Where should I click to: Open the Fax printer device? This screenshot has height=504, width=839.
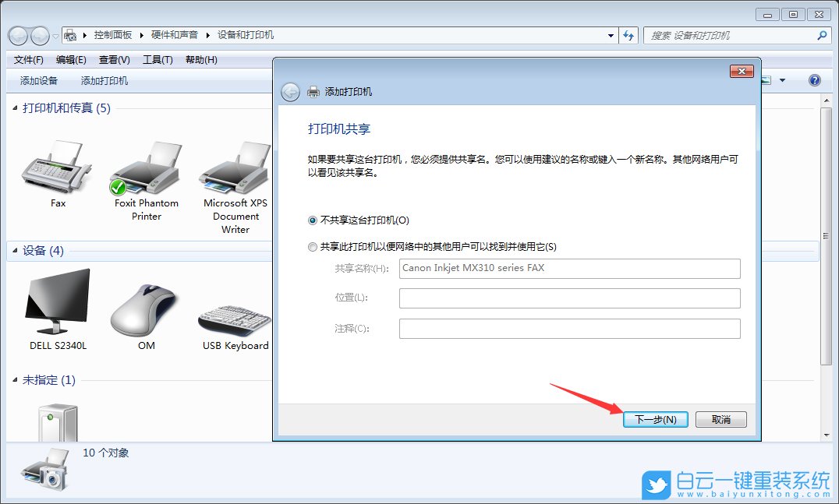pyautogui.click(x=56, y=167)
